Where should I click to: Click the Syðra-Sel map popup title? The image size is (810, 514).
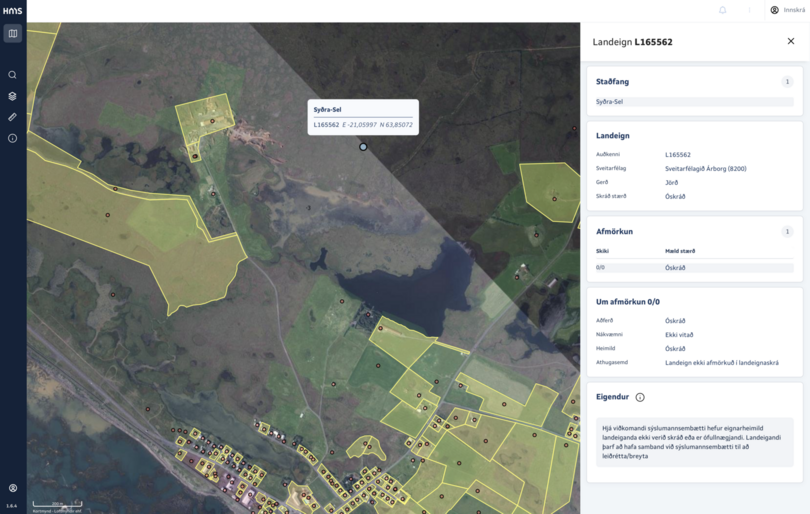328,110
